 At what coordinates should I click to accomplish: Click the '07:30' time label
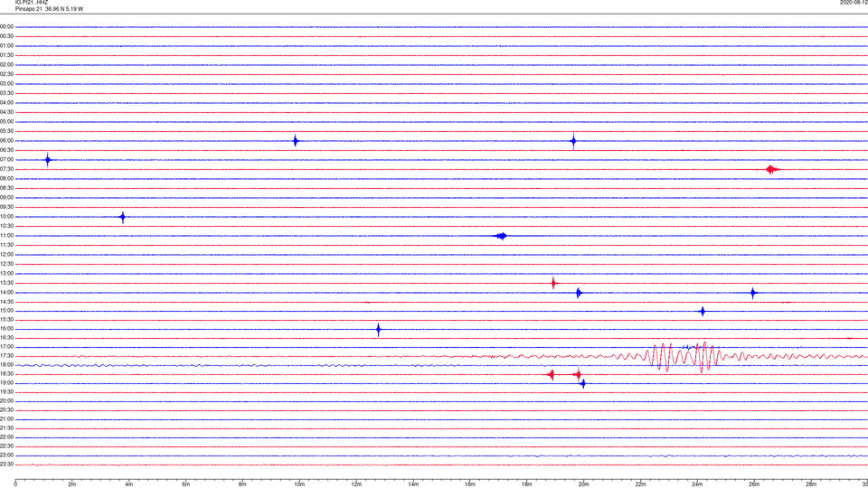pos(6,169)
